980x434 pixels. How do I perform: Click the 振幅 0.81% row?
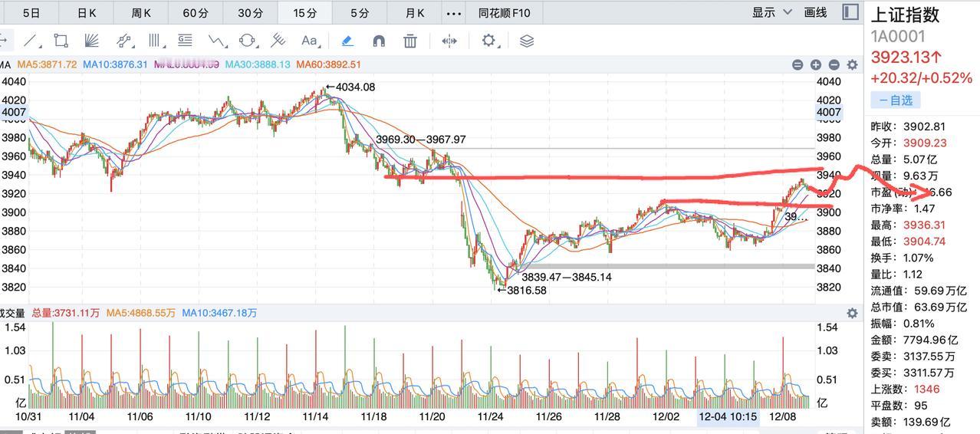(903, 323)
